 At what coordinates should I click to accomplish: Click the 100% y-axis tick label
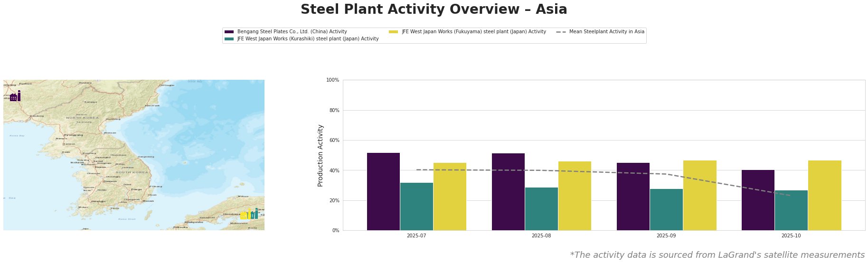point(333,80)
